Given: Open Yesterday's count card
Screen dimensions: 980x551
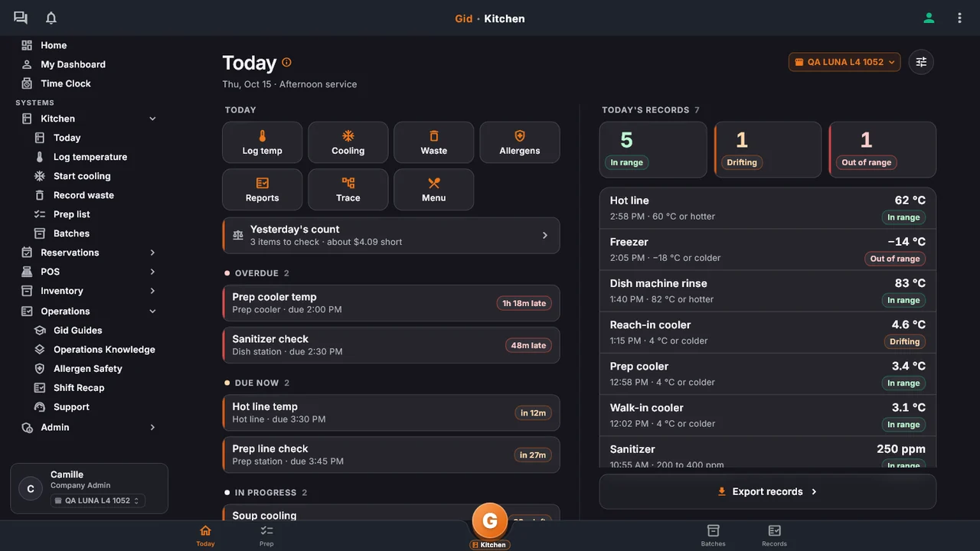Looking at the screenshot, I should [x=391, y=235].
